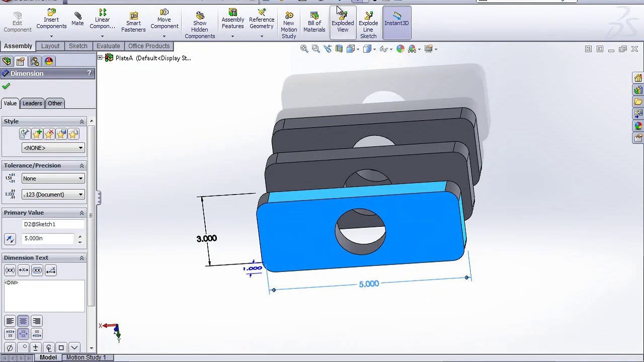Image resolution: width=644 pixels, height=362 pixels.
Task: Switch to the Sketch tab
Action: click(x=78, y=46)
